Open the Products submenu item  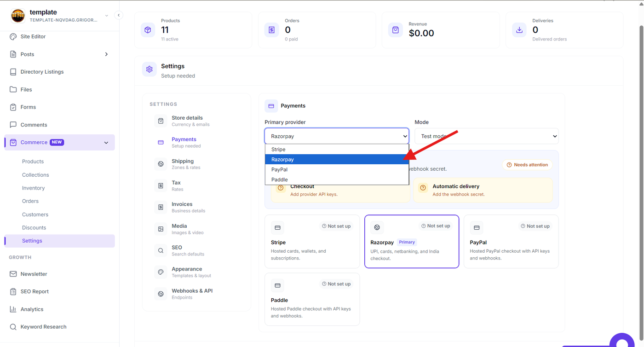pyautogui.click(x=33, y=162)
